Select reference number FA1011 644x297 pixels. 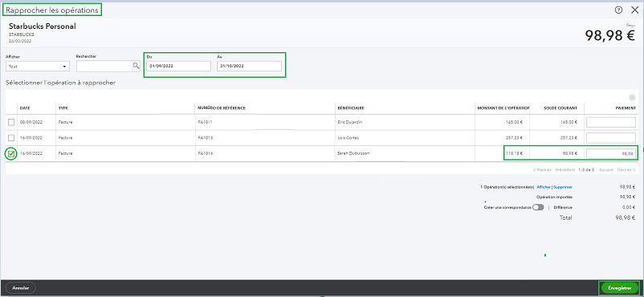tap(205, 122)
